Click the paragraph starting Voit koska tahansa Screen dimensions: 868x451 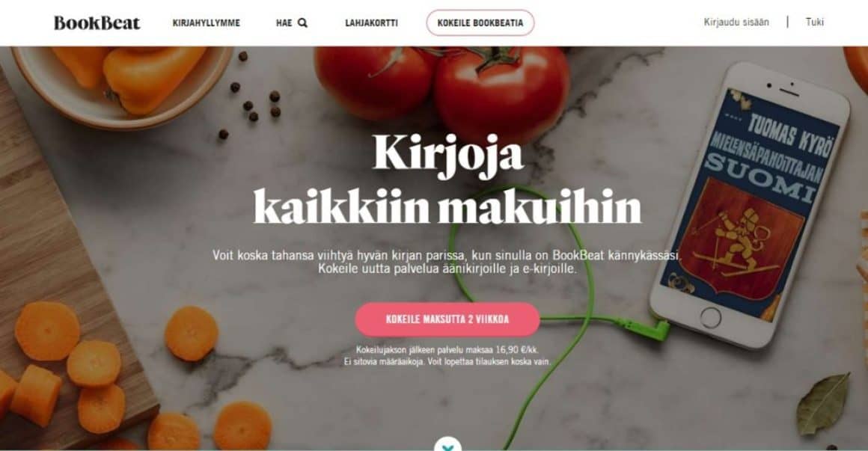(447, 262)
